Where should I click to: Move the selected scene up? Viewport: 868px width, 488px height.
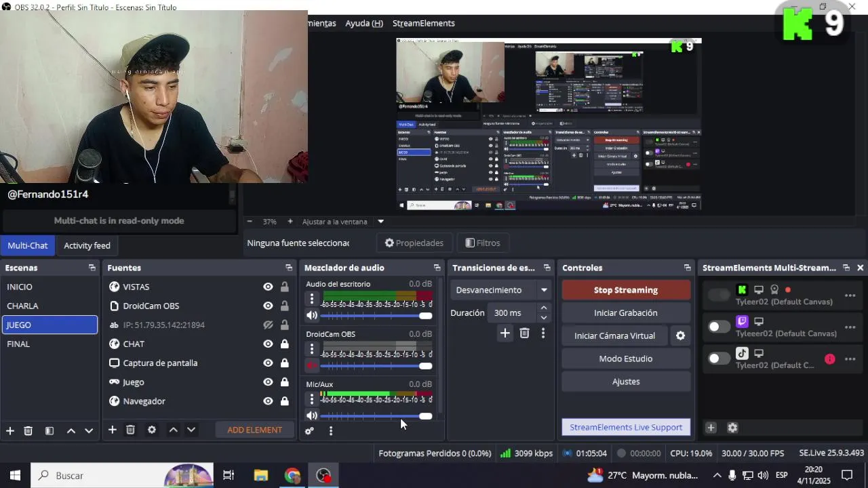pyautogui.click(x=71, y=430)
